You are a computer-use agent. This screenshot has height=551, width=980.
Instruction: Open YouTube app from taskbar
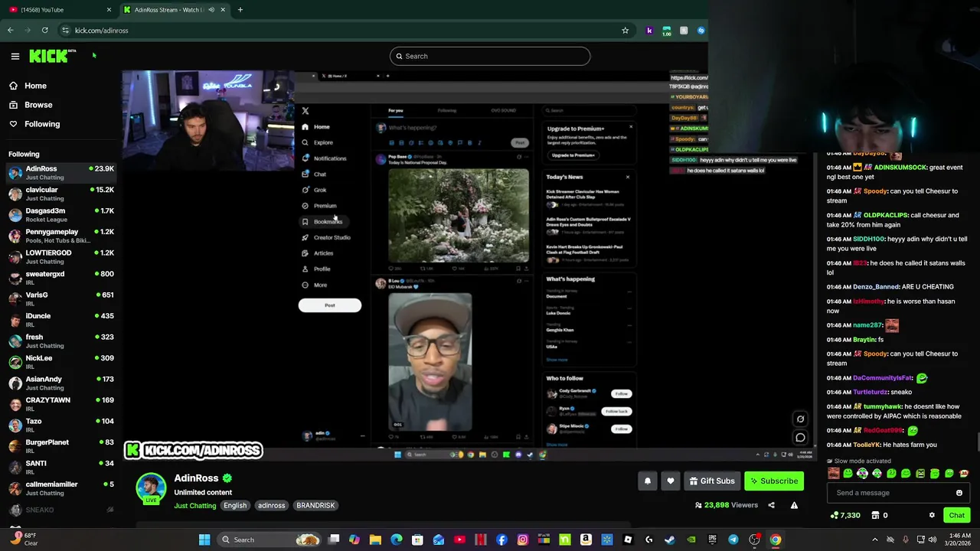point(459,540)
